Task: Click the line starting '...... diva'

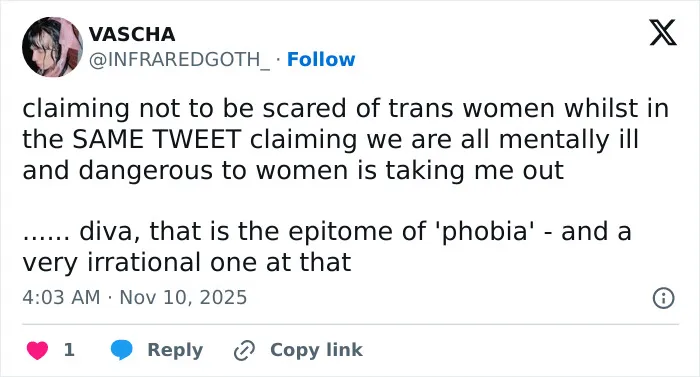Action: click(x=327, y=231)
